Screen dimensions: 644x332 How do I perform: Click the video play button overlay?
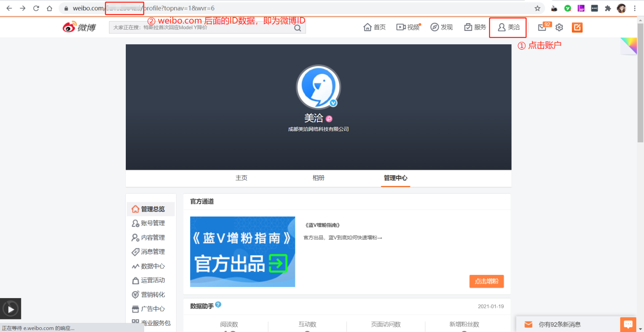click(x=10, y=308)
